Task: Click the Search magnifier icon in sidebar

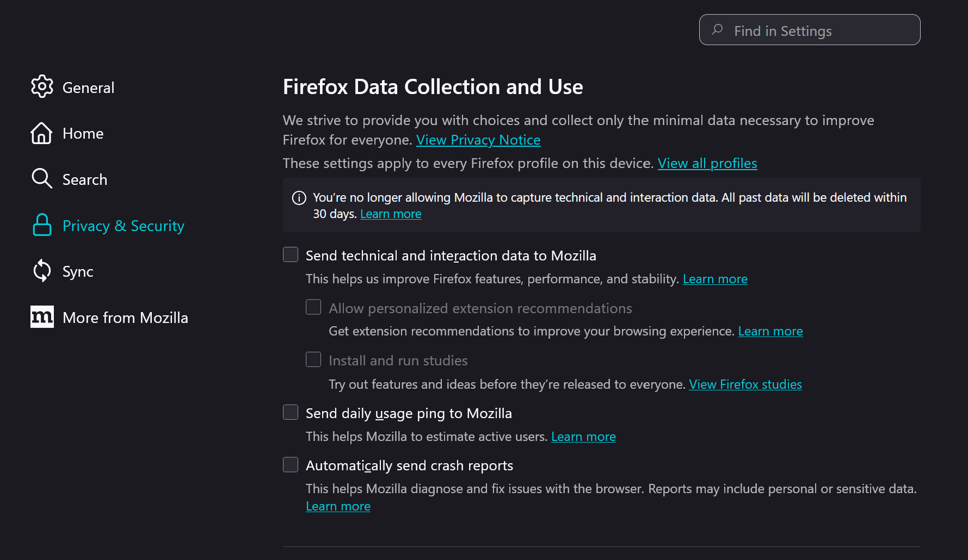Action: (x=41, y=178)
